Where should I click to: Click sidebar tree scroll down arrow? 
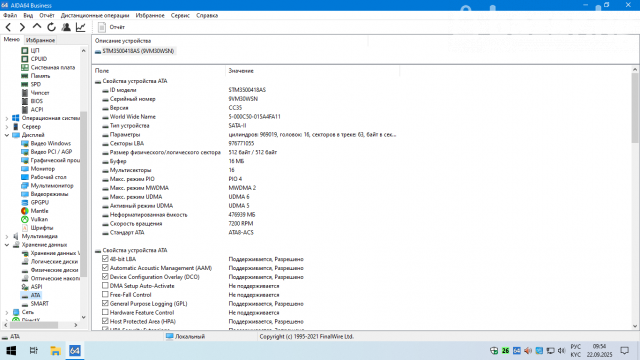tap(83, 317)
